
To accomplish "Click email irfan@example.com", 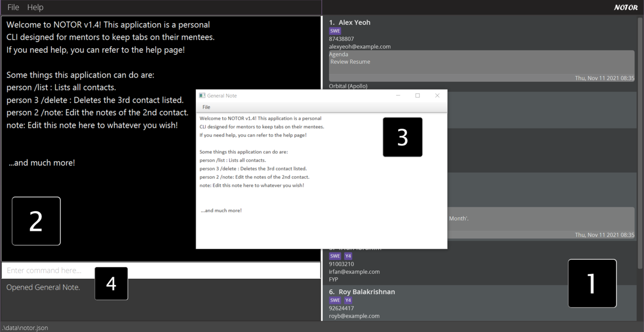I will [x=354, y=272].
